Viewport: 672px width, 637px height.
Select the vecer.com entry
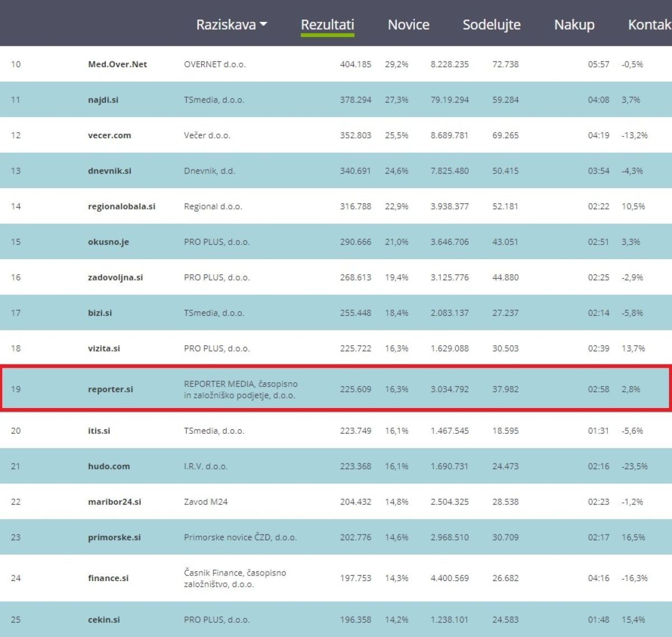coord(109,135)
